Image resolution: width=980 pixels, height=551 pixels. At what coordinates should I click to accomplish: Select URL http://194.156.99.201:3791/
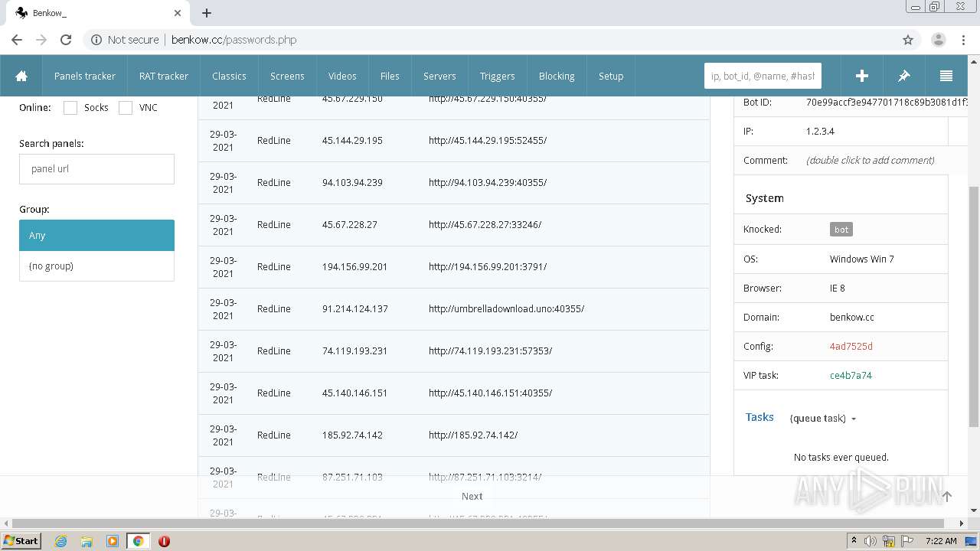(x=488, y=267)
